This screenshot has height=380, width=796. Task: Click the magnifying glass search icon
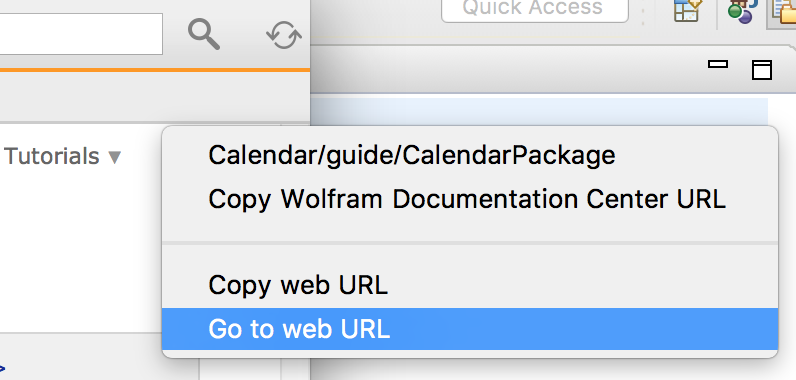tap(204, 34)
